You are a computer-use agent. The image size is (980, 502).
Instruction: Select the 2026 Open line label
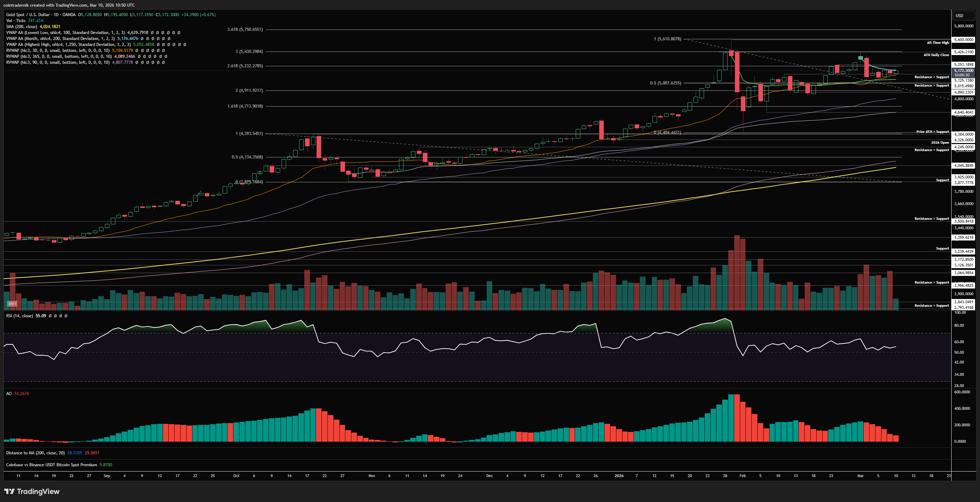point(940,143)
